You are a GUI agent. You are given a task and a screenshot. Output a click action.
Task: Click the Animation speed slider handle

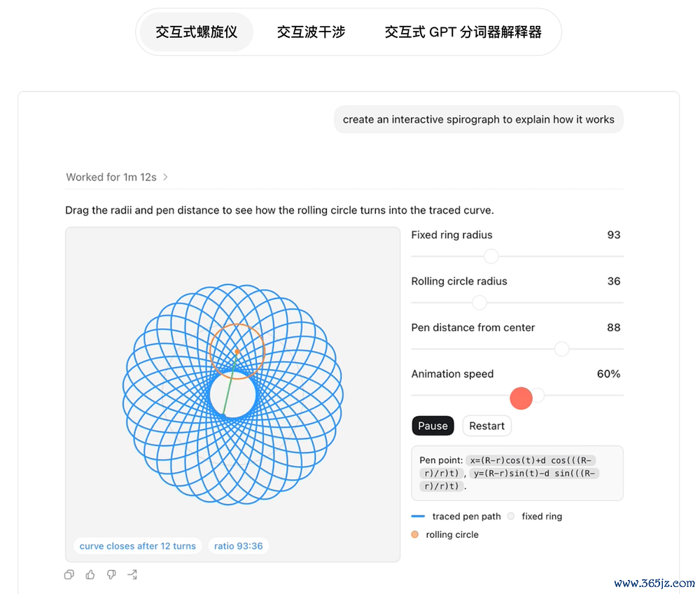click(538, 395)
